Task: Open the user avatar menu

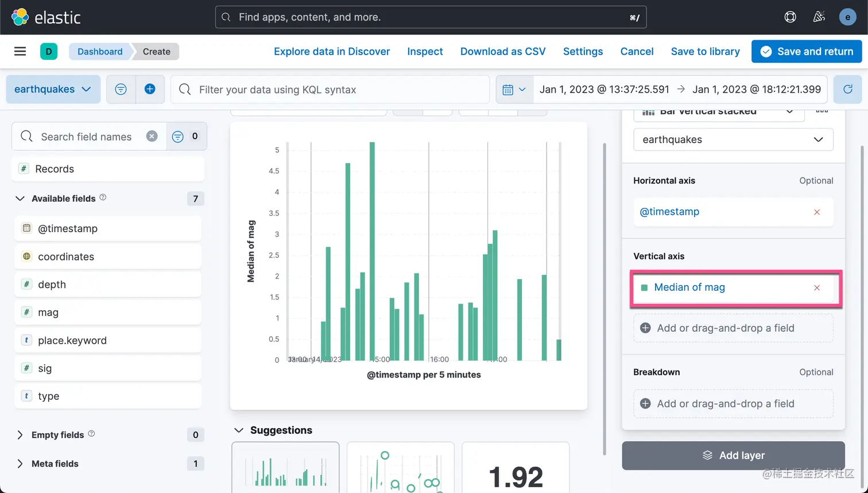Action: pos(848,17)
